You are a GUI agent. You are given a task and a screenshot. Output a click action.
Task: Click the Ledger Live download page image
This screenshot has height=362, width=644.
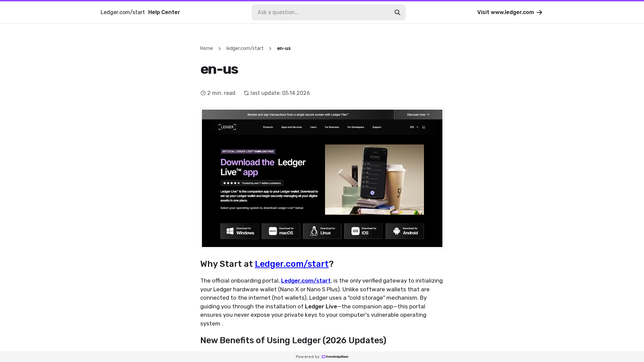pos(322,178)
